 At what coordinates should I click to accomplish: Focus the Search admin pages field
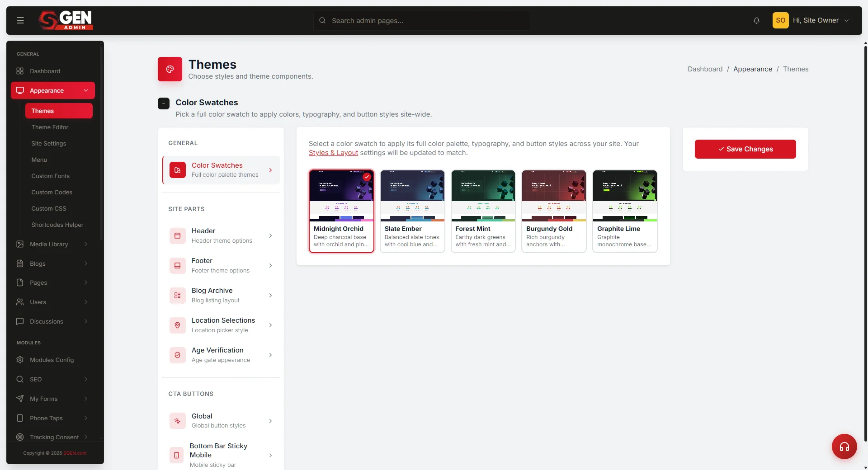point(422,20)
